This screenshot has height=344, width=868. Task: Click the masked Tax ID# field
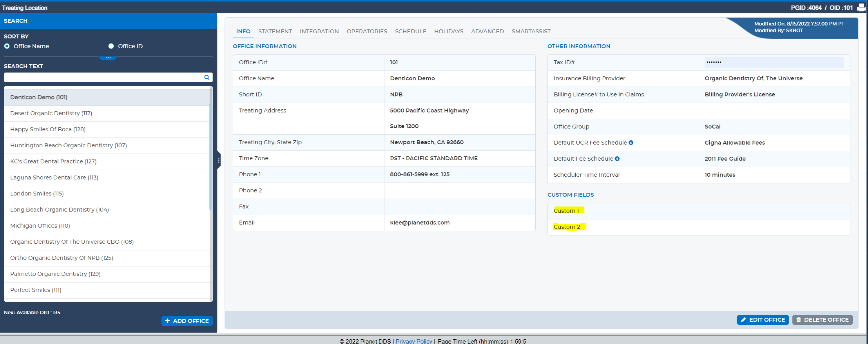[774, 62]
